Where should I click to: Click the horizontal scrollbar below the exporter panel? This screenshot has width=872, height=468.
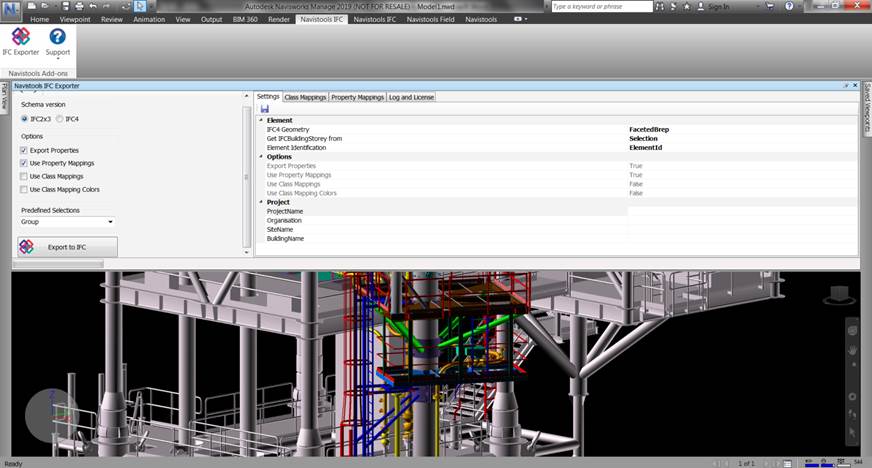pos(58,264)
